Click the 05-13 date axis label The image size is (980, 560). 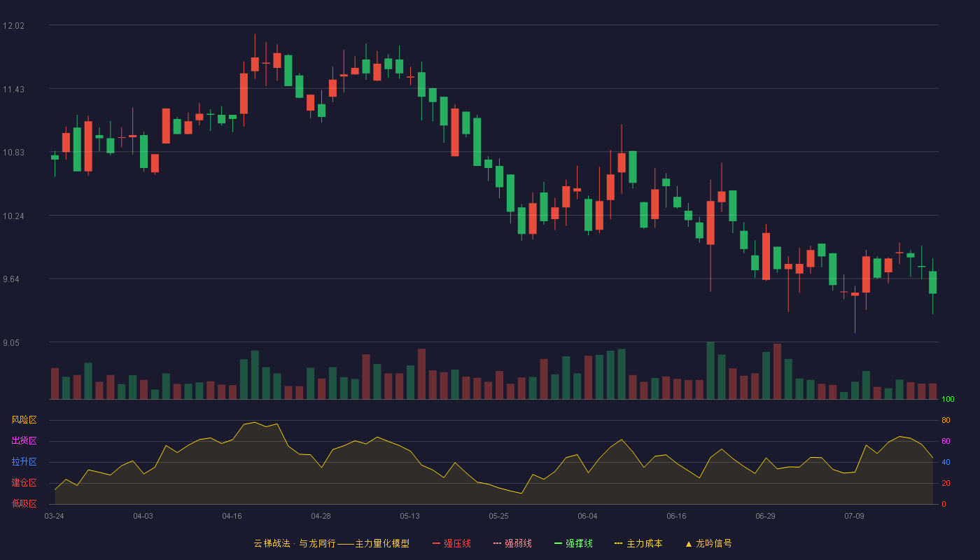click(409, 516)
